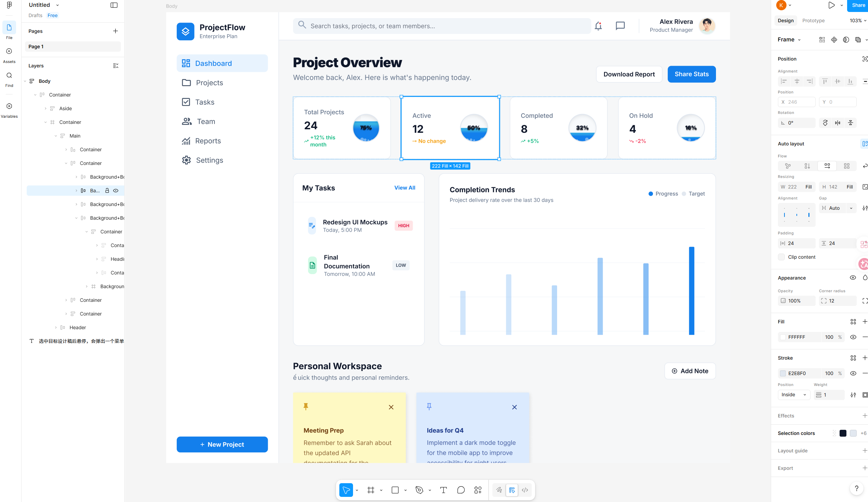Select the Comment tool
This screenshot has width=868, height=502.
[x=461, y=490]
